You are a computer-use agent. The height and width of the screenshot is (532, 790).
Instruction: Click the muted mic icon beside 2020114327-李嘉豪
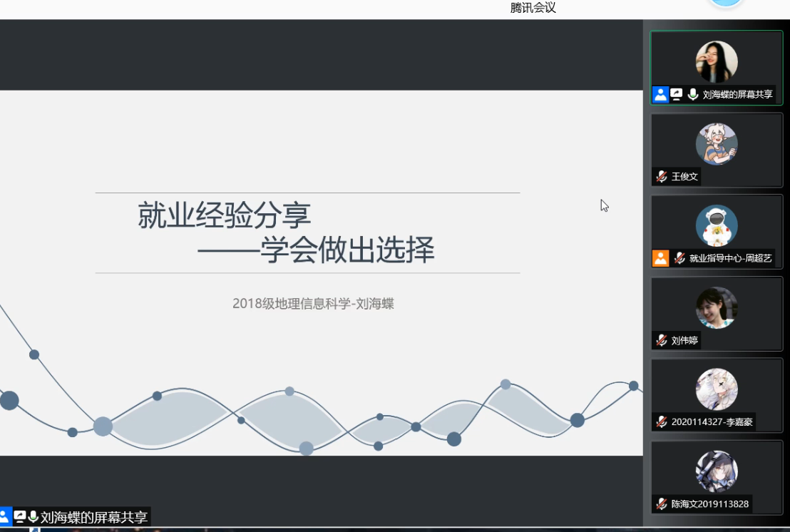662,421
